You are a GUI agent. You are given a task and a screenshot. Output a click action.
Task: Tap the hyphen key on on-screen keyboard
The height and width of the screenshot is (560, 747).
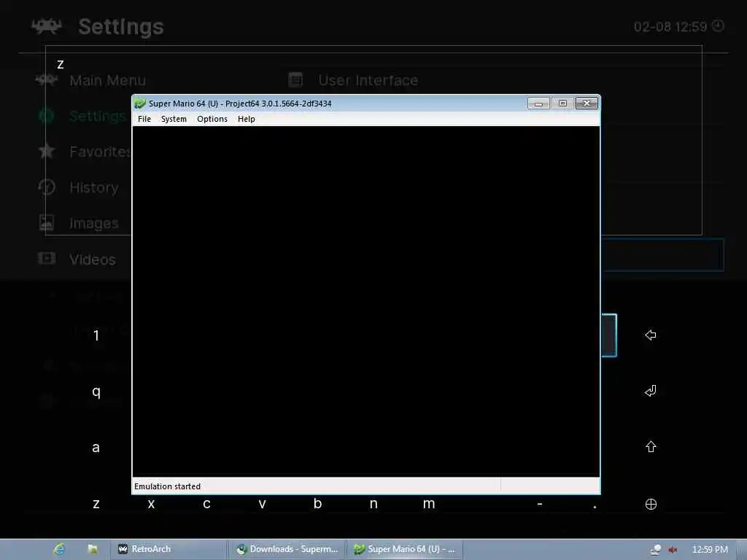(540, 504)
